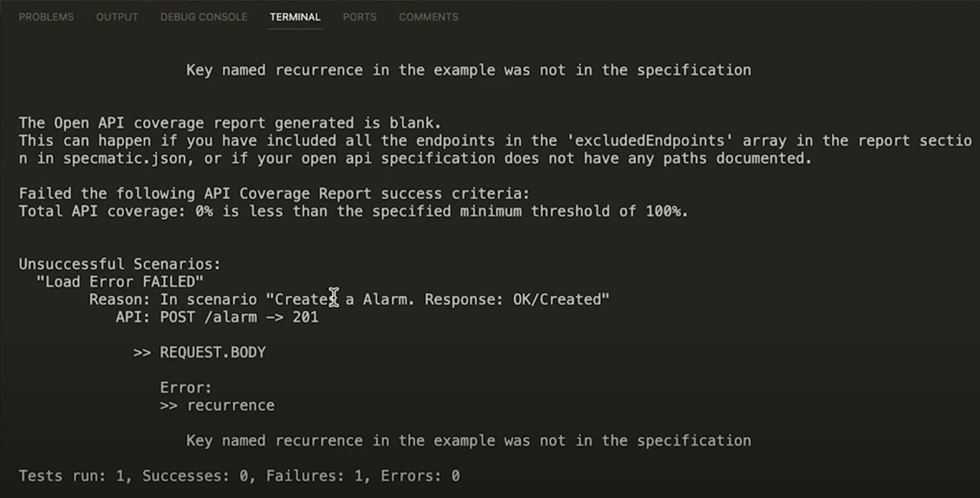Click the 'Unsuccessful Scenarios:' heading

pos(120,264)
